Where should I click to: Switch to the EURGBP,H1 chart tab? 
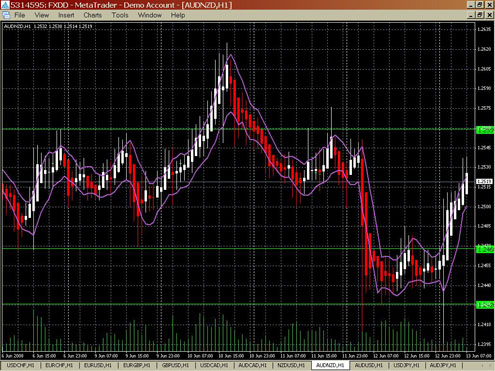(137, 365)
